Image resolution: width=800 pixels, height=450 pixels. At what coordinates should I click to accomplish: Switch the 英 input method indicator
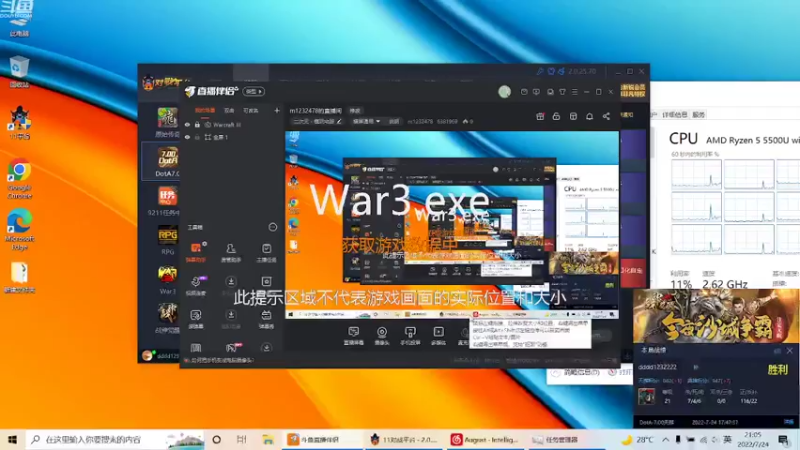(x=728, y=439)
